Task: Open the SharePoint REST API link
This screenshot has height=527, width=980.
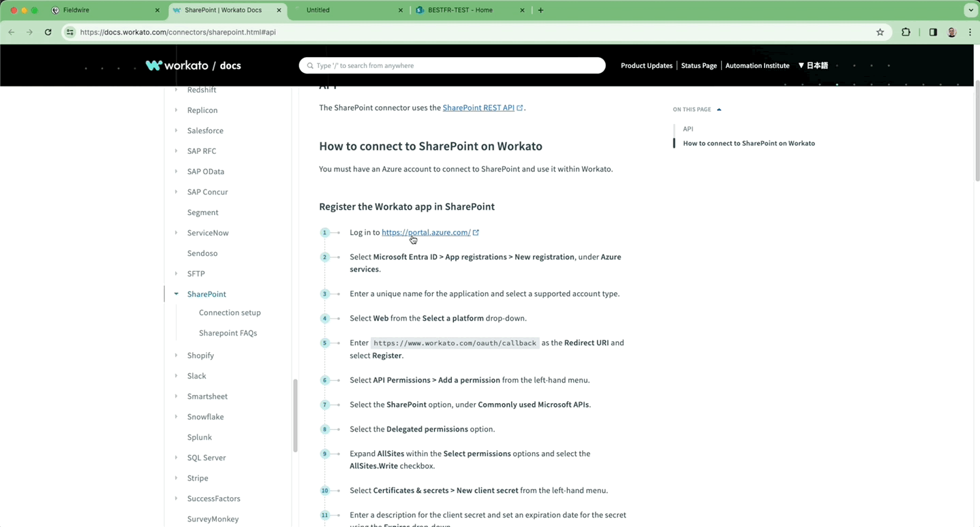Action: (x=478, y=107)
